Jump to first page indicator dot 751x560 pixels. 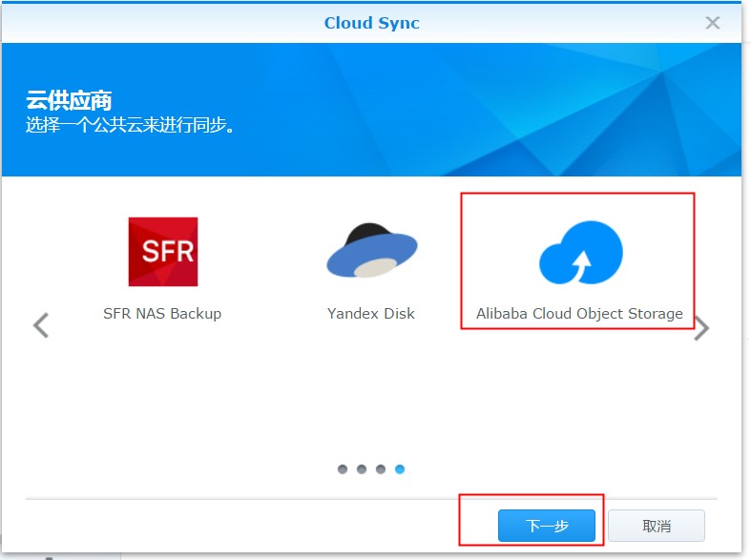343,469
